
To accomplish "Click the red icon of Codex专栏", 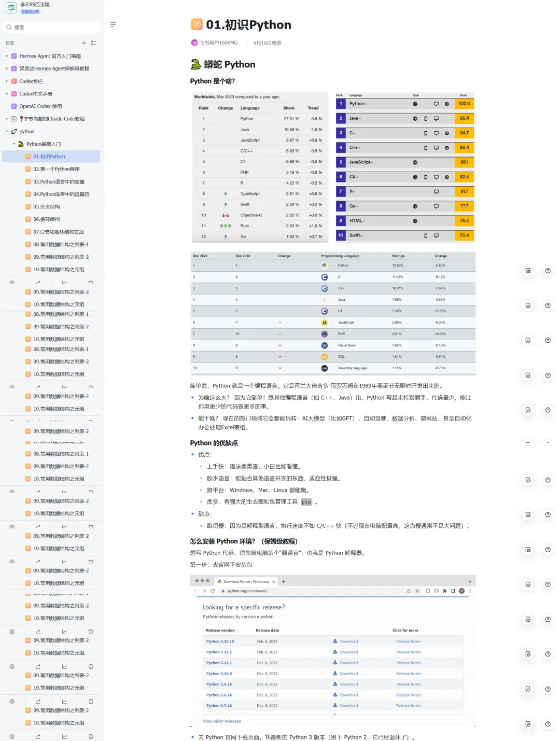I will 14,81.
